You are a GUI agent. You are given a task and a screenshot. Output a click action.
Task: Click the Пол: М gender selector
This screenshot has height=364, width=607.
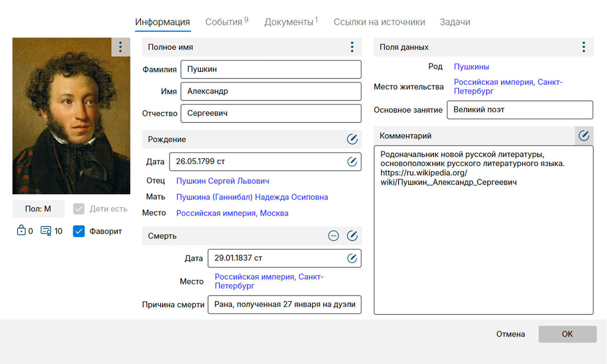point(38,209)
